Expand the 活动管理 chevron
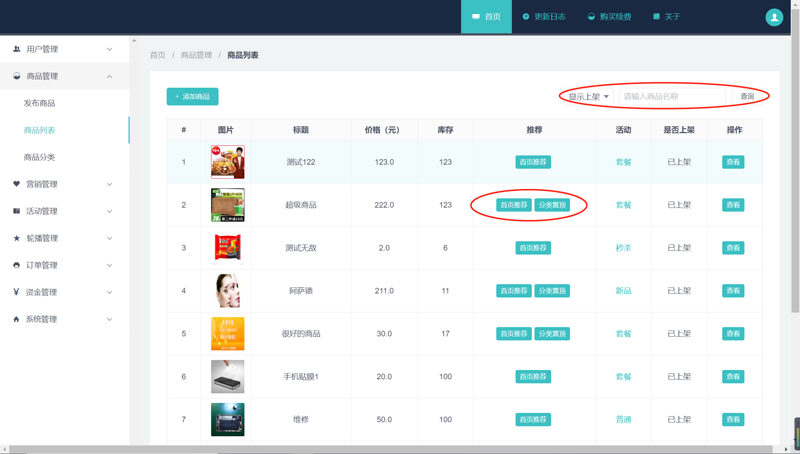Screen dimensions: 800x454 109,211
